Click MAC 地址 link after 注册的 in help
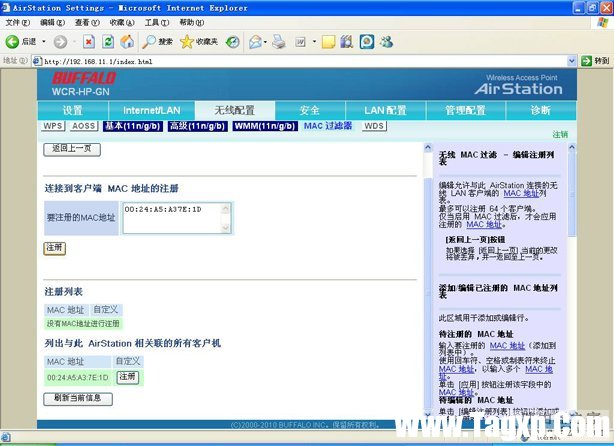Screen dimensions: 614x446 pos(484,225)
